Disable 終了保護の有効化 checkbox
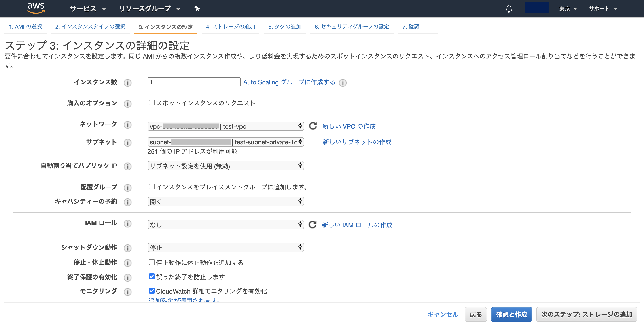Screen dimensions: 644x326 pyautogui.click(x=152, y=276)
